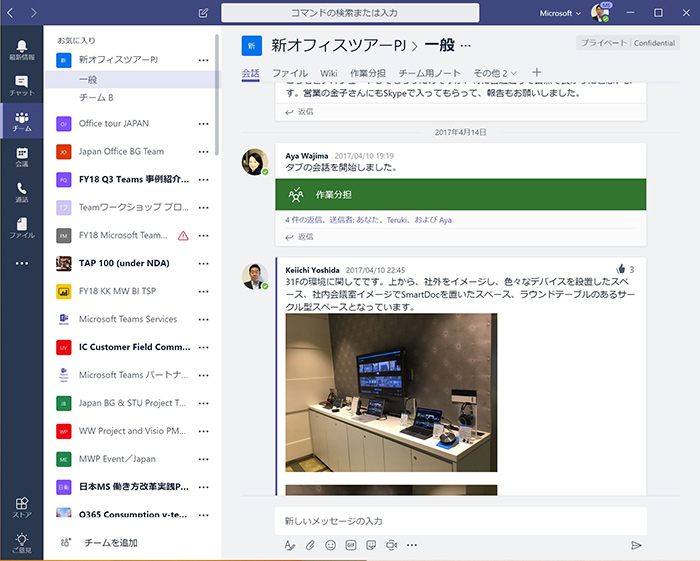Screen dimensions: 700x561
Task: Switch to the 会話 tab
Action: [250, 73]
